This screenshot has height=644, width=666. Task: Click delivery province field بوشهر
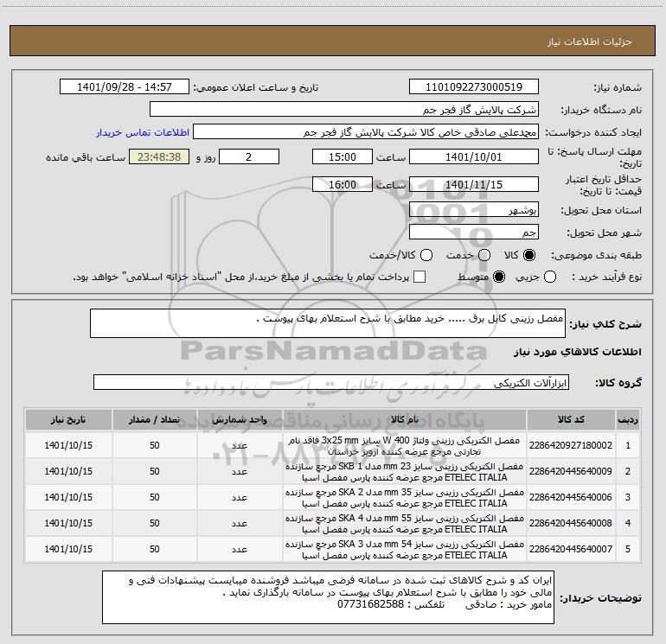tap(474, 210)
